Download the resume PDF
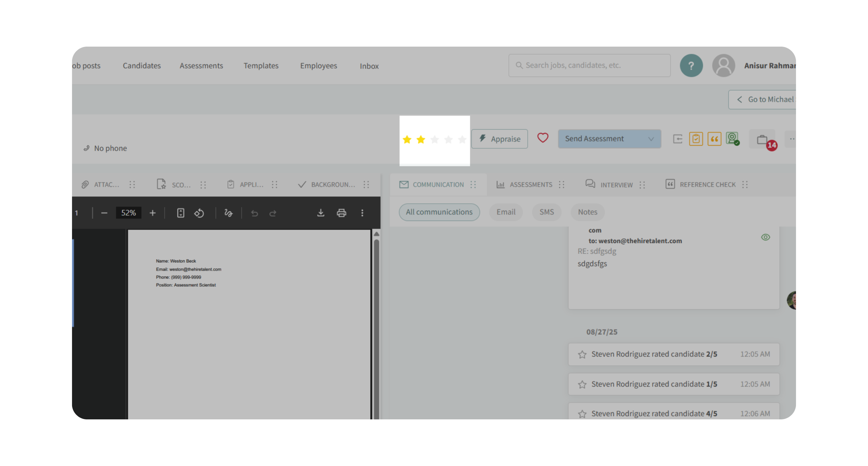The image size is (868, 466). [x=321, y=213]
